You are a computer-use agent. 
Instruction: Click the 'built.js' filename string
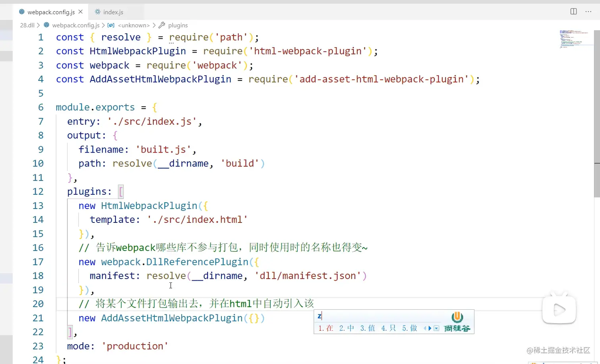tap(163, 149)
